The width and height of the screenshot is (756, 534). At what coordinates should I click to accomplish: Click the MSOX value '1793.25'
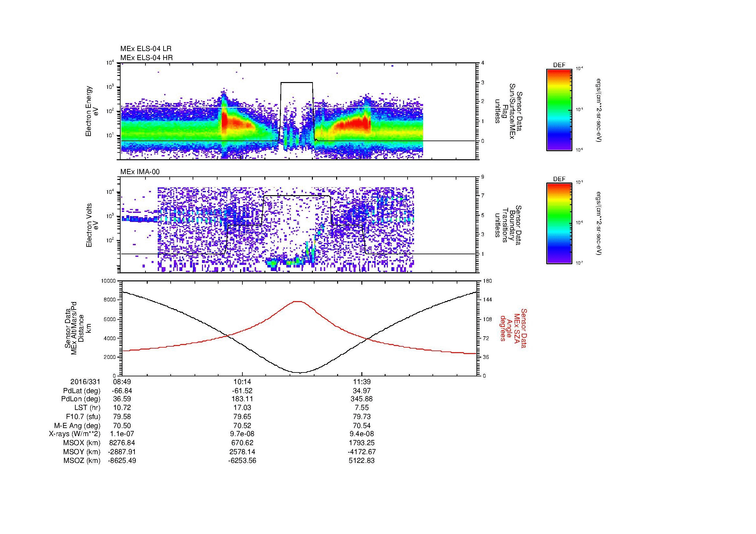(x=362, y=443)
